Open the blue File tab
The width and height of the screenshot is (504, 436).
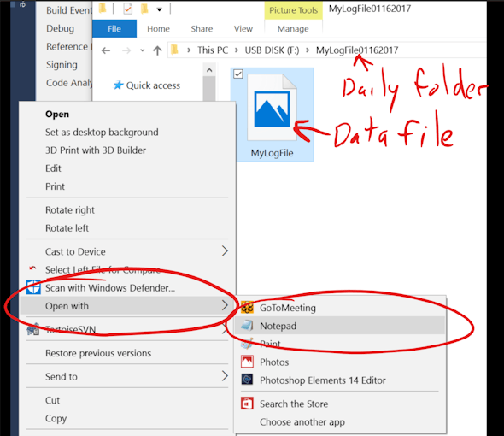tap(114, 29)
